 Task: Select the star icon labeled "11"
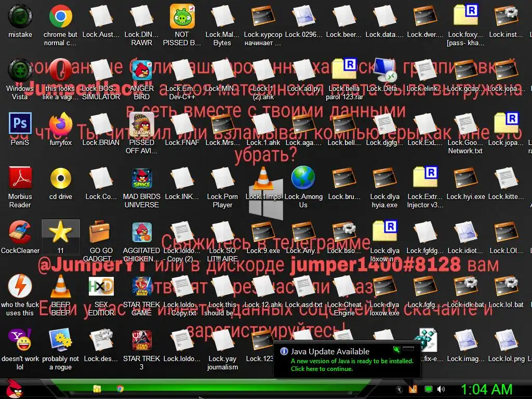pos(60,237)
